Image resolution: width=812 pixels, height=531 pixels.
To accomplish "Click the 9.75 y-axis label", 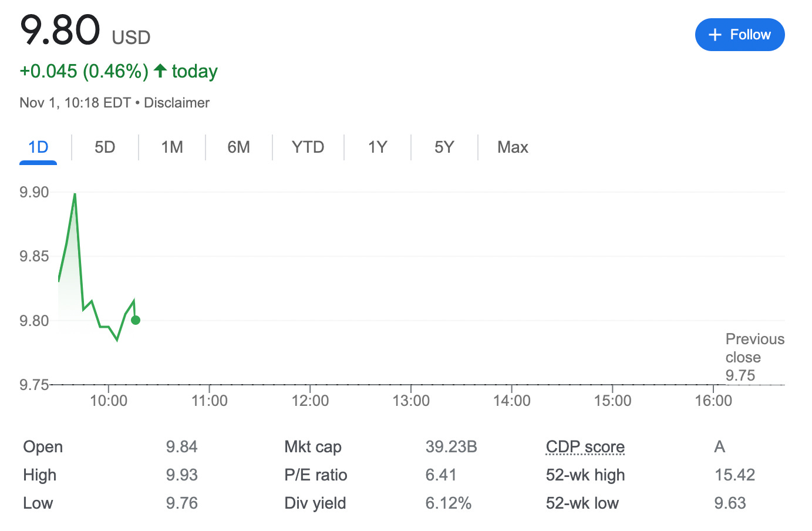I will 34,385.
